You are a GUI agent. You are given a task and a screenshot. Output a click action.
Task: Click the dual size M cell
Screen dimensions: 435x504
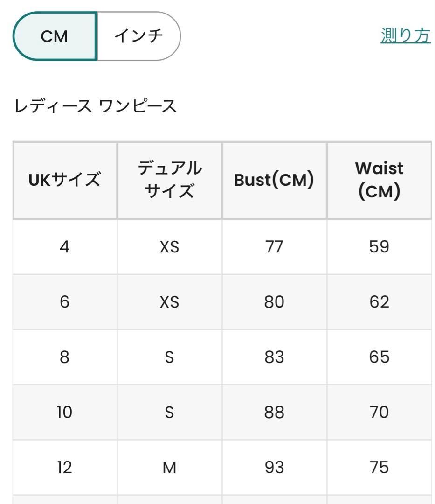[169, 467]
